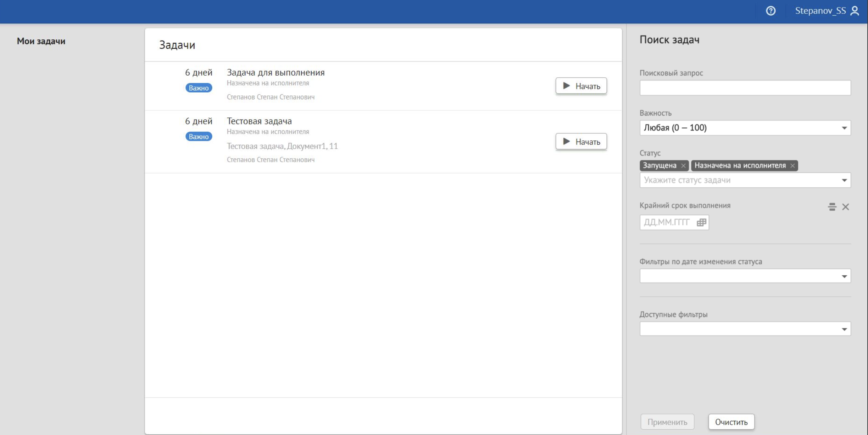Click the Очистить button

(x=731, y=422)
